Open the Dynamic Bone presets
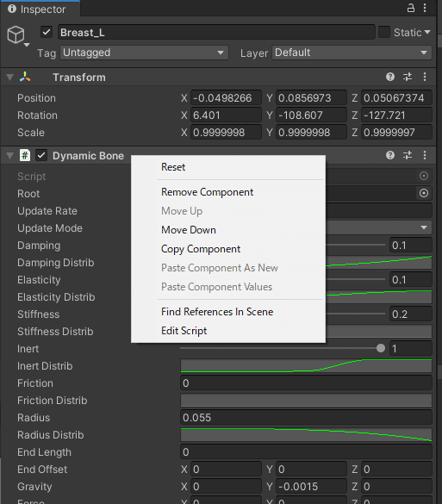The image size is (442, 504). click(408, 155)
